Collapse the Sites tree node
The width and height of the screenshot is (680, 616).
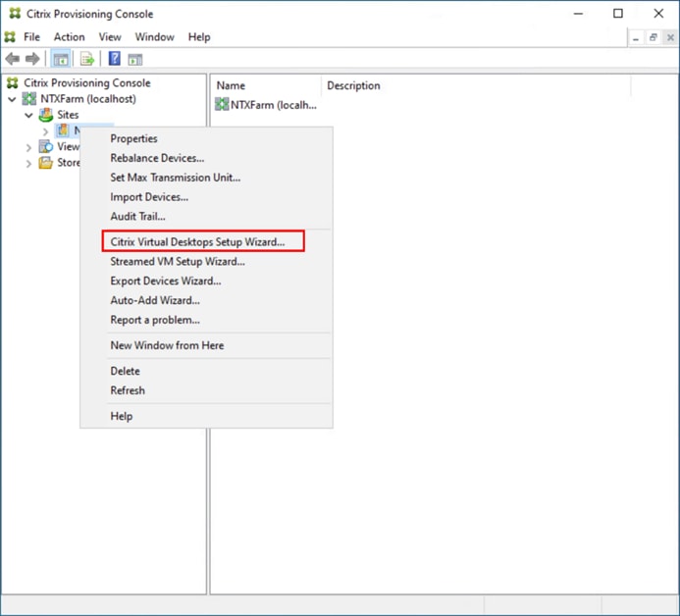pyautogui.click(x=28, y=116)
